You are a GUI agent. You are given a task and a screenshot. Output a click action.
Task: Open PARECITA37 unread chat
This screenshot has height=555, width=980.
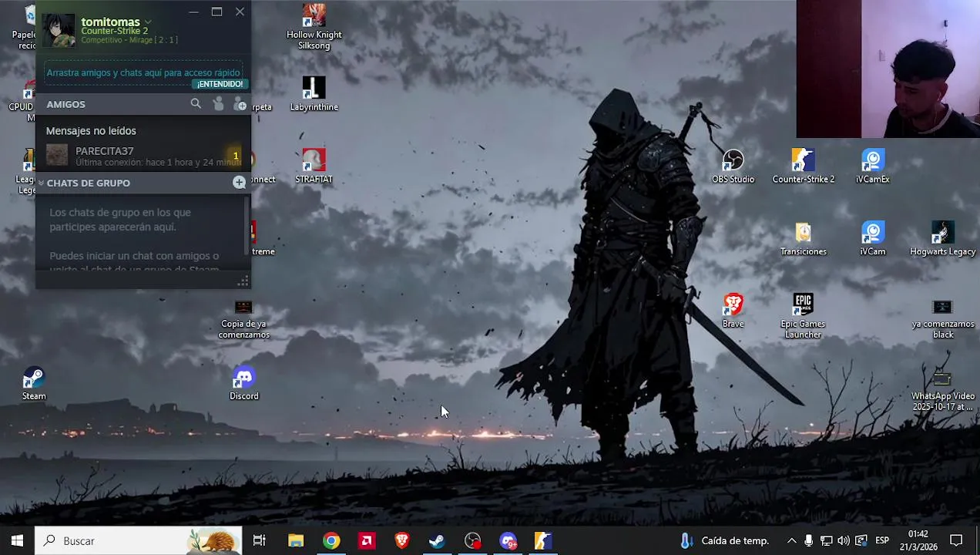coord(143,156)
